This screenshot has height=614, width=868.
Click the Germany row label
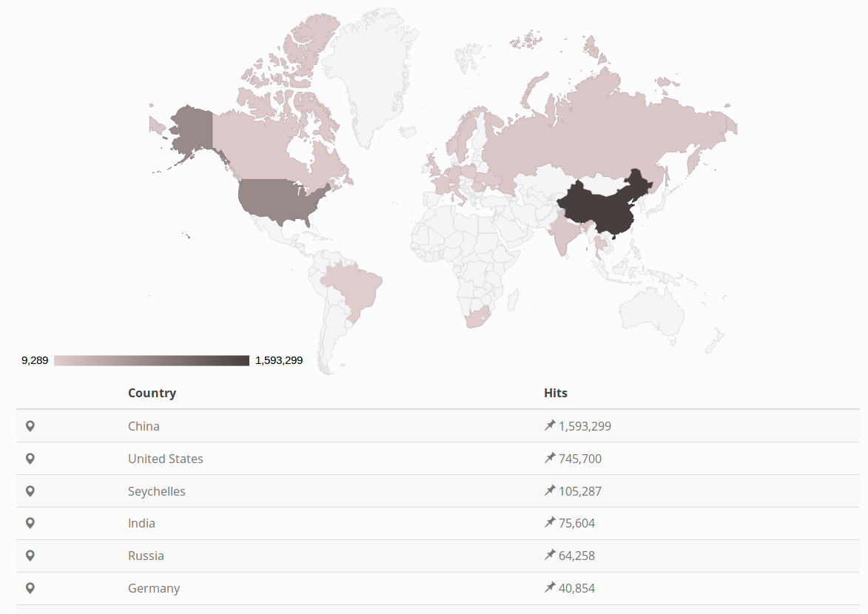154,589
